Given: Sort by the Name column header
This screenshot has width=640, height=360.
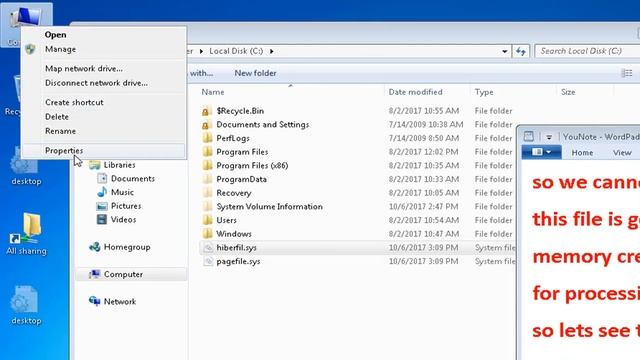Looking at the screenshot, I should click(213, 92).
